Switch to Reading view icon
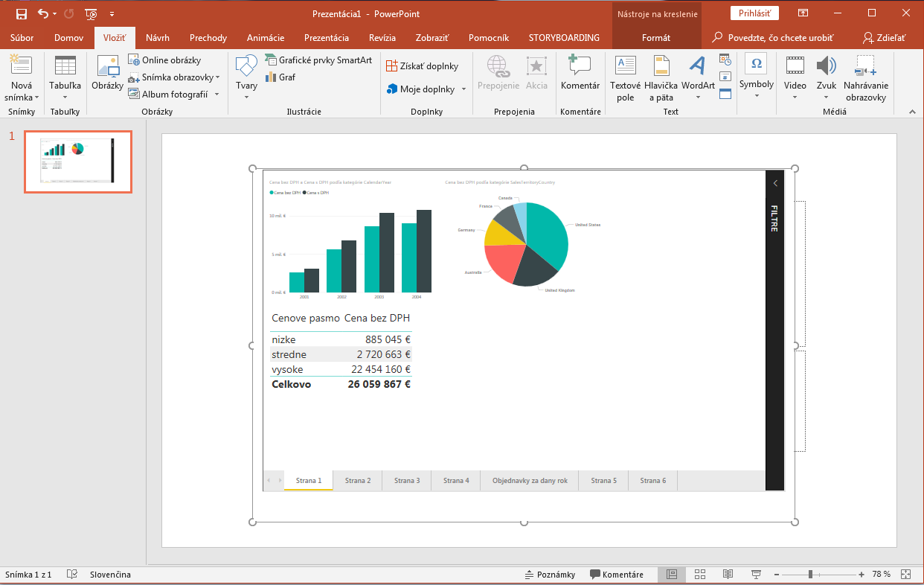The width and height of the screenshot is (924, 585). pyautogui.click(x=728, y=575)
